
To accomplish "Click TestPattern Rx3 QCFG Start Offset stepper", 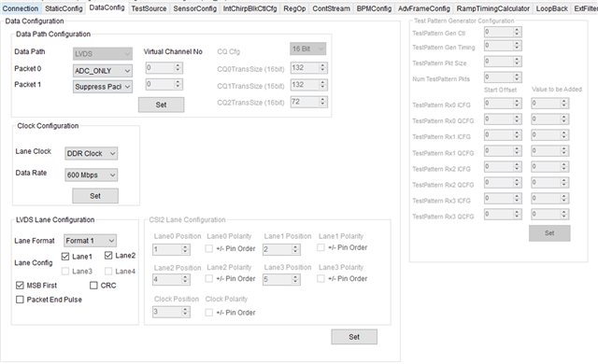I will [x=517, y=215].
